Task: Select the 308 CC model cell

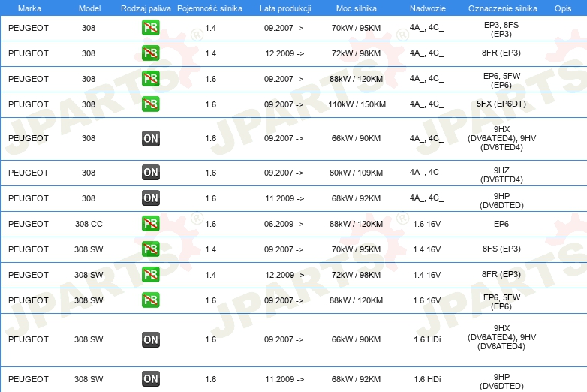Action: point(89,224)
